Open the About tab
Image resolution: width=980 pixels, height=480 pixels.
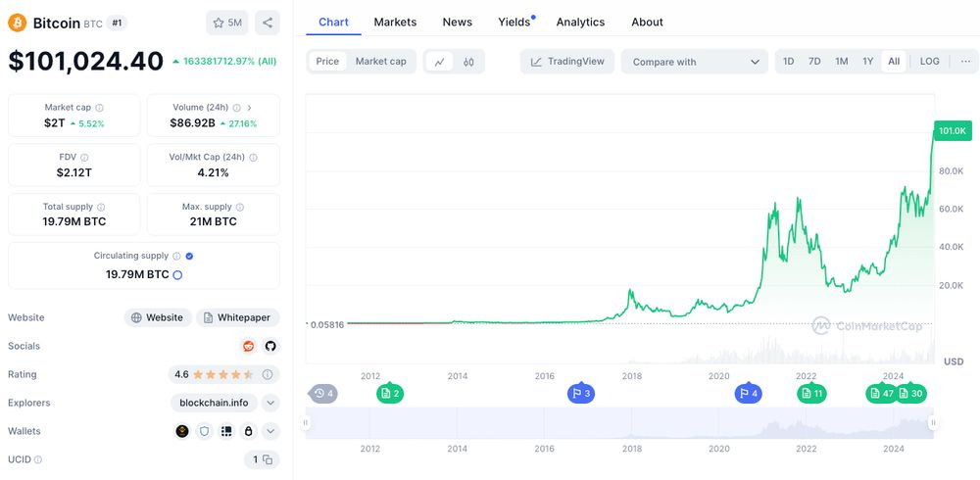(647, 22)
